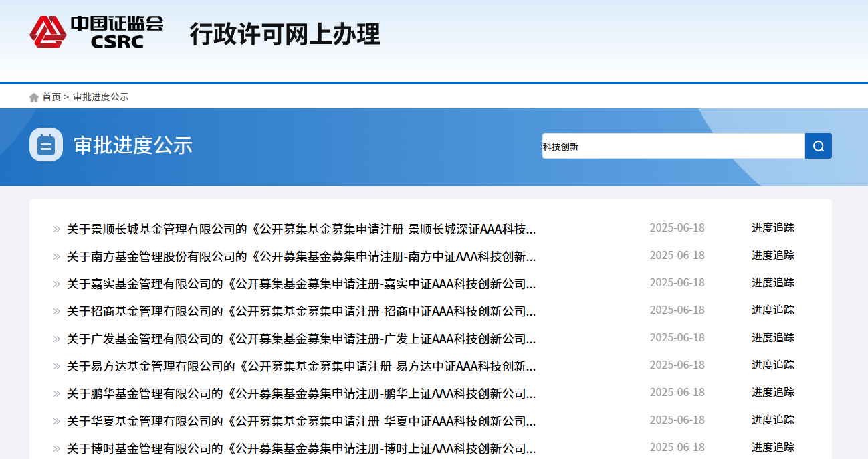868x459 pixels.
Task: Click the 2025-06-18 date in the 鹏华基金 row
Action: (677, 392)
